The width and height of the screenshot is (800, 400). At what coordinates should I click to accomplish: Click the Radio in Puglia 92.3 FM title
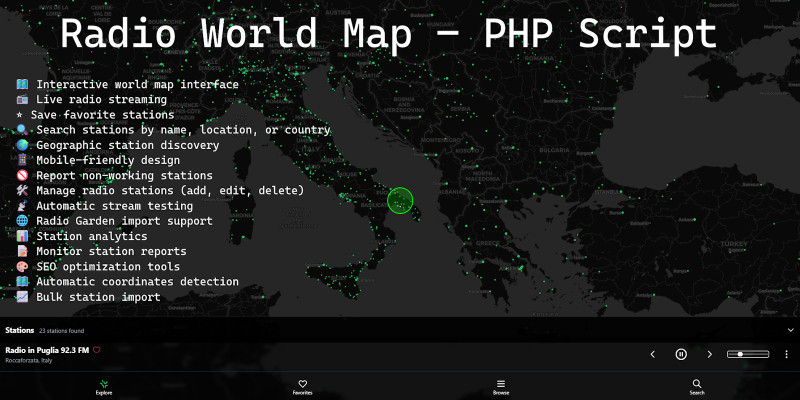click(x=47, y=350)
